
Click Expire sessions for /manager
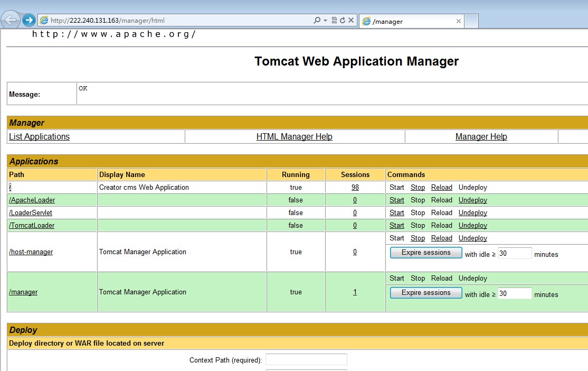pyautogui.click(x=426, y=293)
